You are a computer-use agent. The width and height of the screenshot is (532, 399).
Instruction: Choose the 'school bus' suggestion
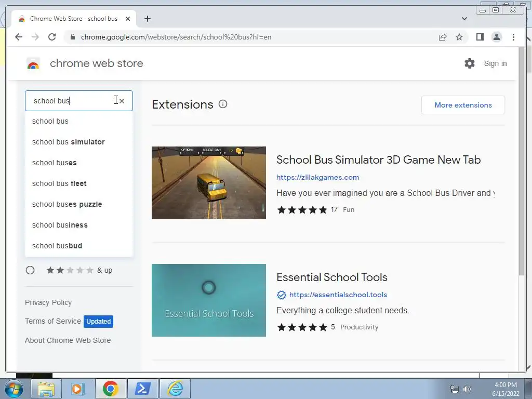pos(79,121)
